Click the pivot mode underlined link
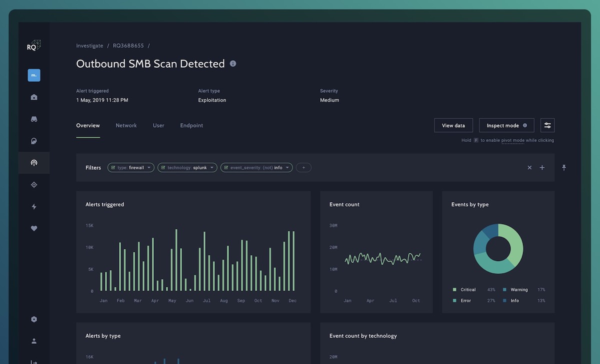This screenshot has width=600, height=364. [513, 140]
